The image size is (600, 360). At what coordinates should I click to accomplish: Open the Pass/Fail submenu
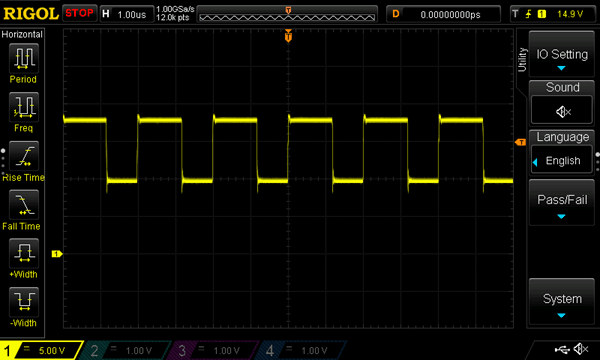click(562, 203)
